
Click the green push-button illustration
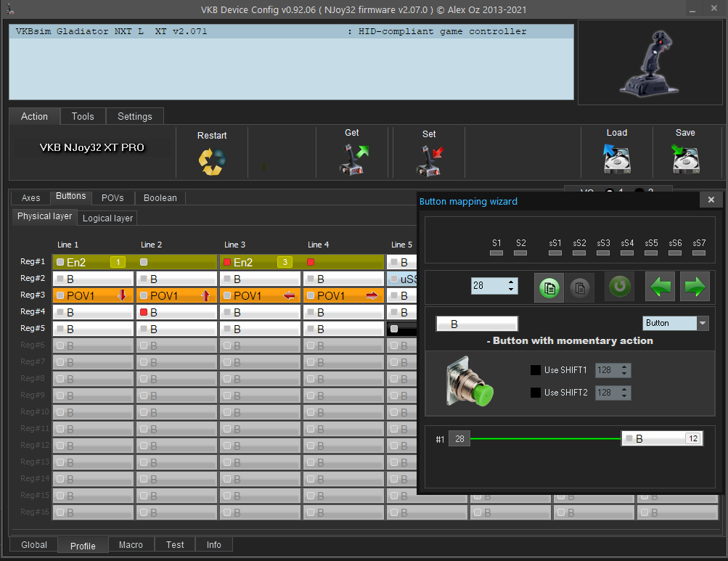pos(470,382)
